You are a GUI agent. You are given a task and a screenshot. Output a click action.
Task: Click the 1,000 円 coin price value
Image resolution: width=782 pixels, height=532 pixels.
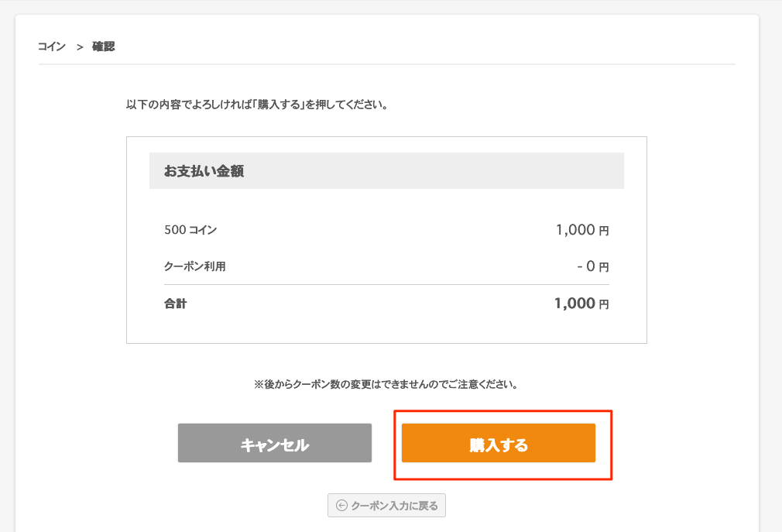[x=582, y=230]
